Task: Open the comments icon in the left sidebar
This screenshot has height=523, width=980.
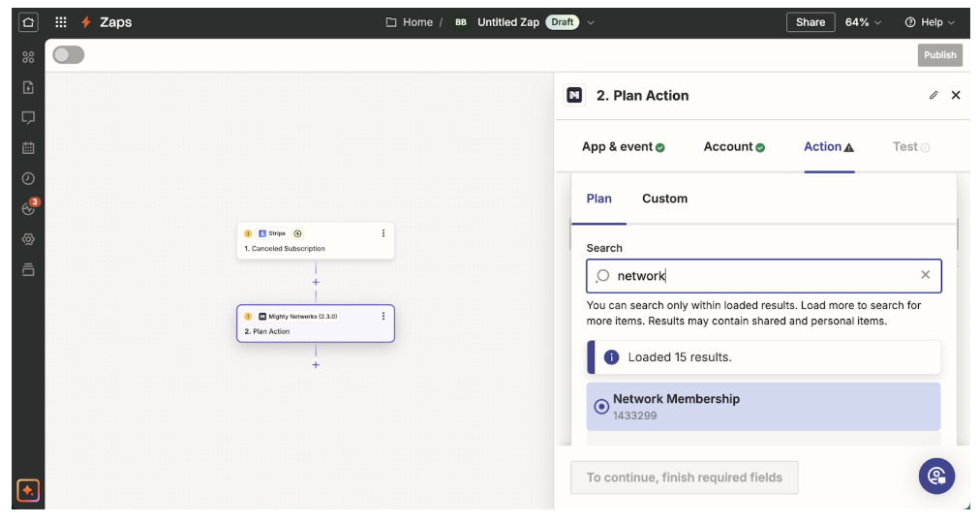Action: 28,118
